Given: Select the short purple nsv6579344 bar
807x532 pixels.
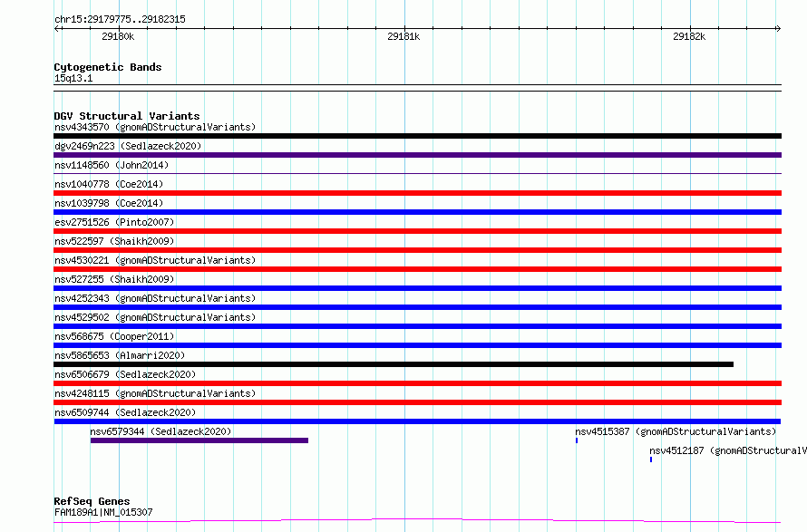Looking at the screenshot, I should pos(199,440).
